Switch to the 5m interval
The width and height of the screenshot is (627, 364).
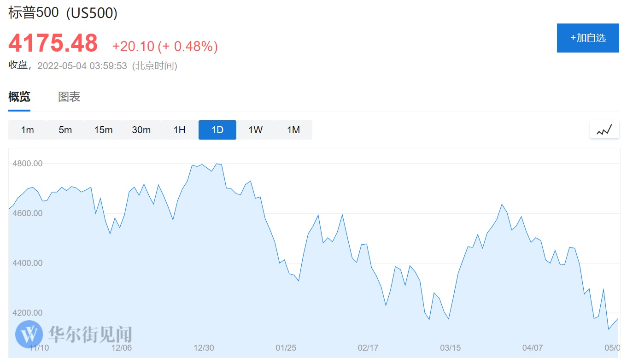point(65,130)
